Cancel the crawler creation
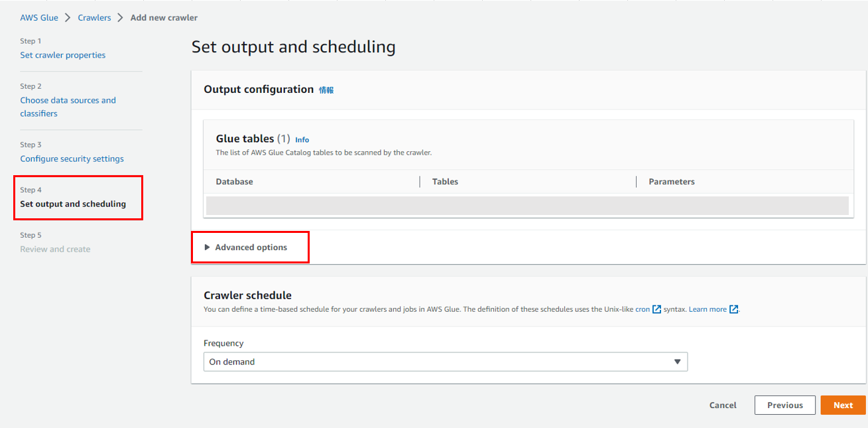This screenshot has height=428, width=868. click(x=723, y=405)
